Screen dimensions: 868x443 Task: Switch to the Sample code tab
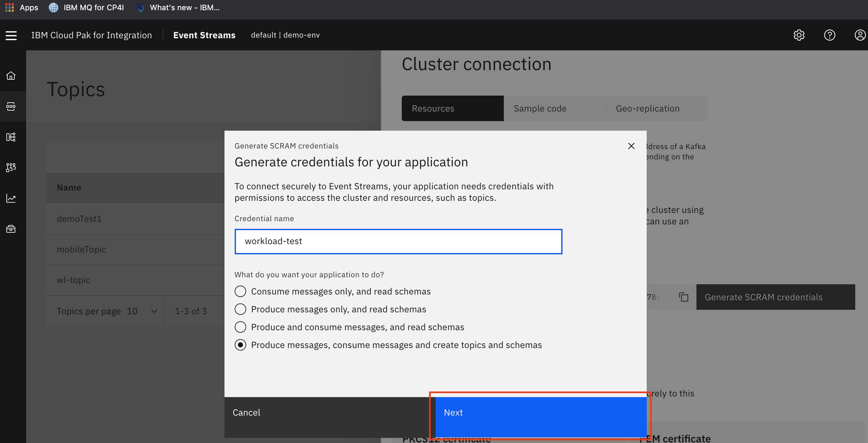point(555,108)
